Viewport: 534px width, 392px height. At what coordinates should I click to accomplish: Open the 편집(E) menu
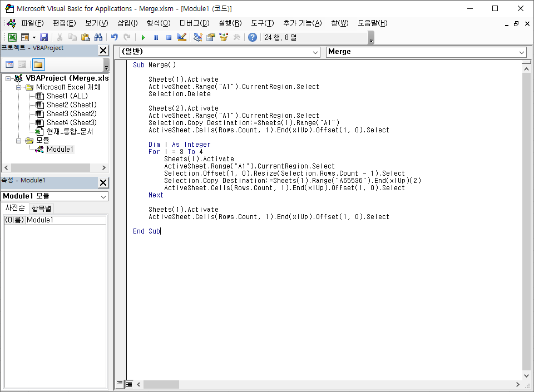click(x=65, y=23)
